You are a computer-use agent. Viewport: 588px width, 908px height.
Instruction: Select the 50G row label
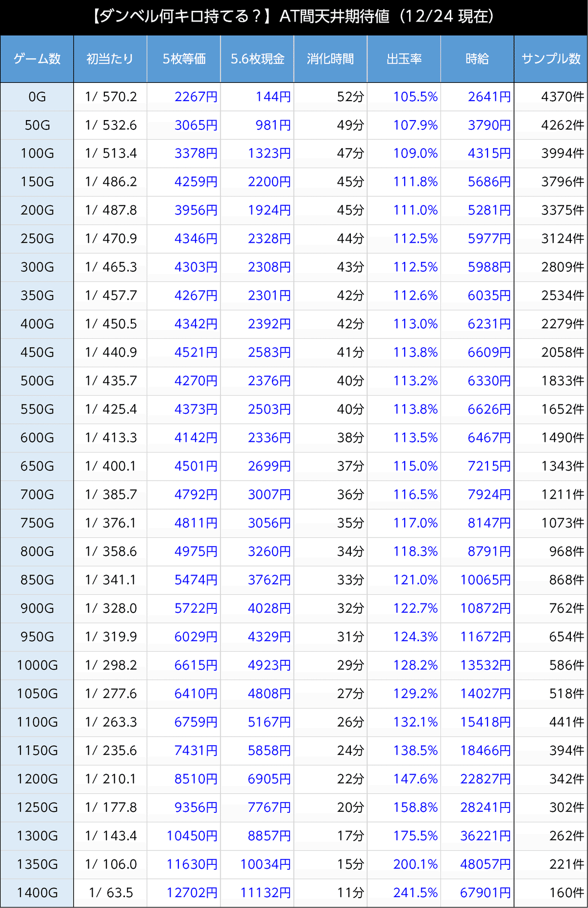37,126
